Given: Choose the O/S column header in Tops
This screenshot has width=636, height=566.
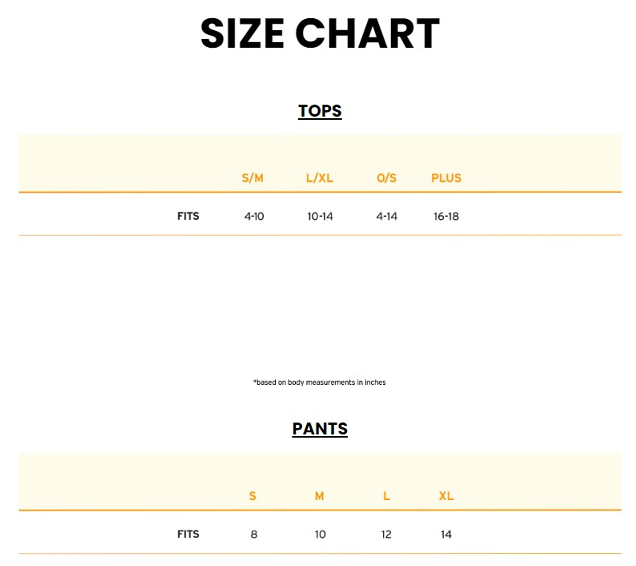Looking at the screenshot, I should (x=387, y=178).
